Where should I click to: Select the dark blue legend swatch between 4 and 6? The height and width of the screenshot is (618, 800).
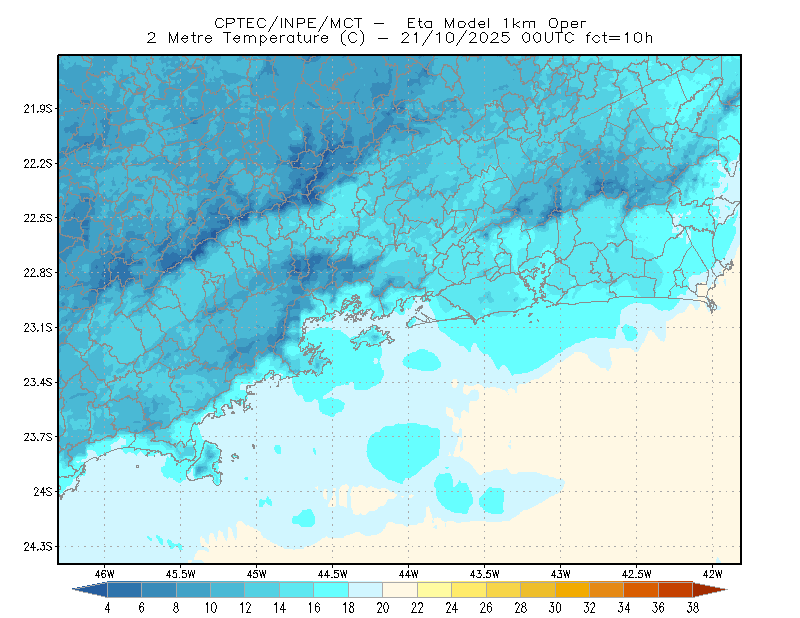[124, 590]
